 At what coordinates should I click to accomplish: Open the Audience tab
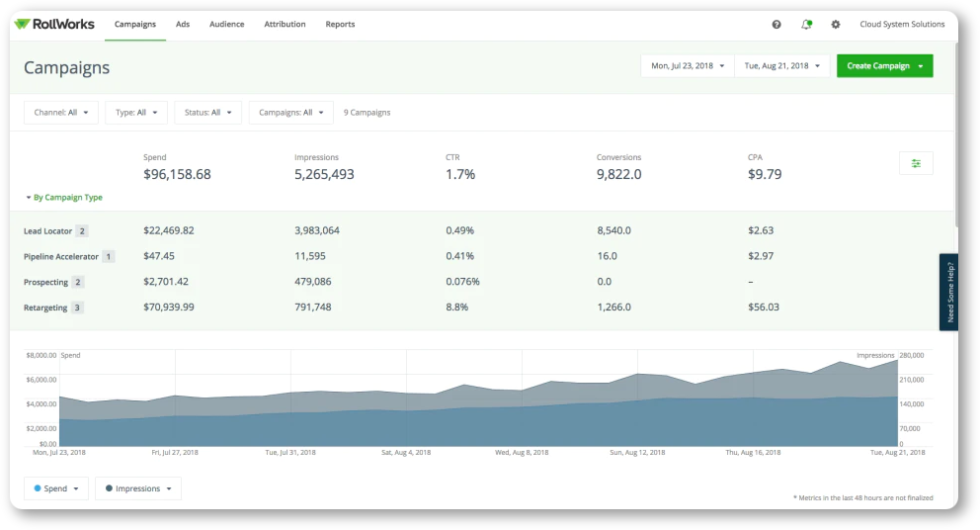pyautogui.click(x=227, y=25)
